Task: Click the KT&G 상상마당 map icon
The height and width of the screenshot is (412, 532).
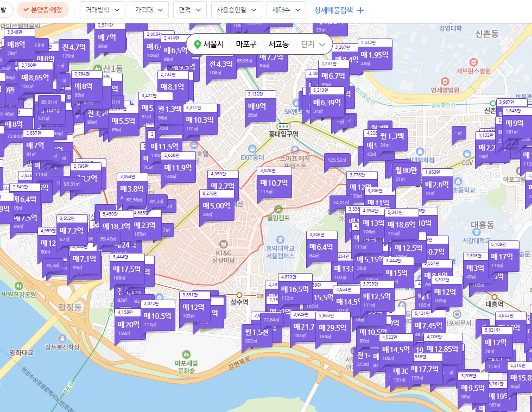Action: coord(223,244)
